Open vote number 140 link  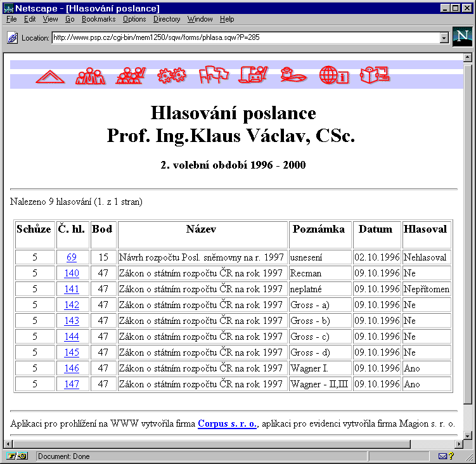[72, 273]
